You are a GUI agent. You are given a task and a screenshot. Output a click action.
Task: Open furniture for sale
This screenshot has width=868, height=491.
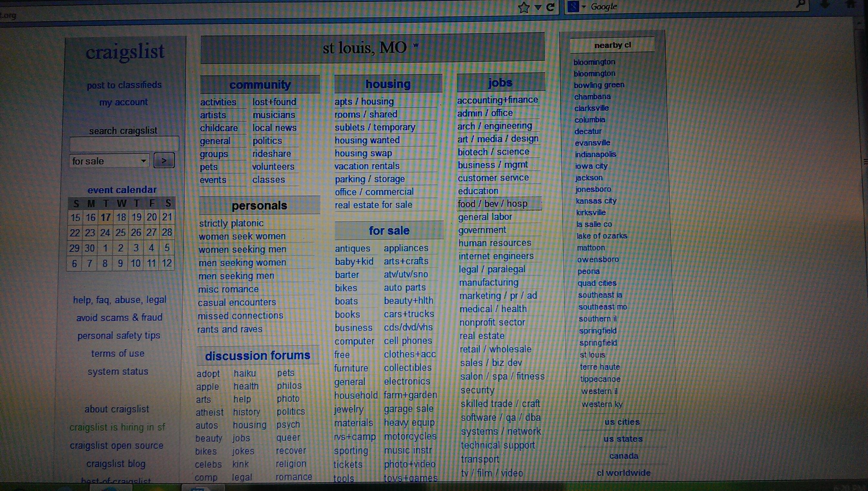coord(351,368)
